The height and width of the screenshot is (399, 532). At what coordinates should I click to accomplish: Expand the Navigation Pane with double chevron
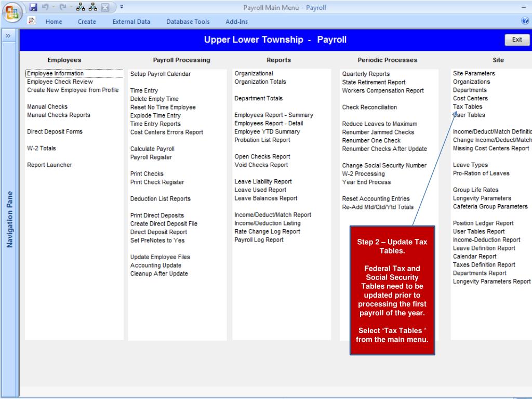(8, 36)
